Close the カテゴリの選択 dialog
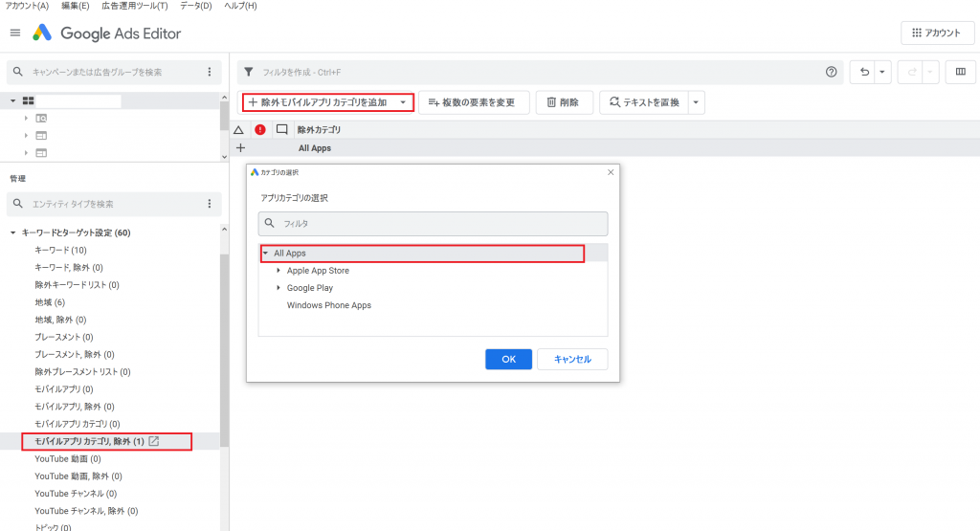The image size is (980, 531). coord(611,172)
